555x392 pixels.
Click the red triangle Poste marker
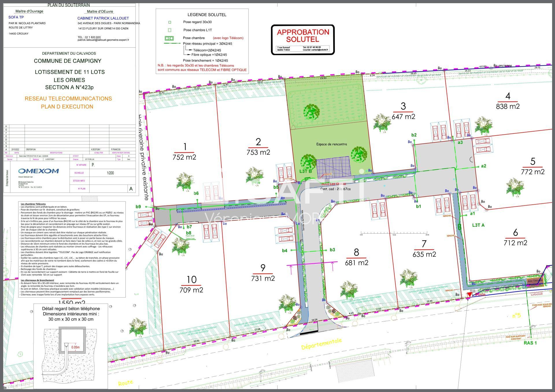469,295
